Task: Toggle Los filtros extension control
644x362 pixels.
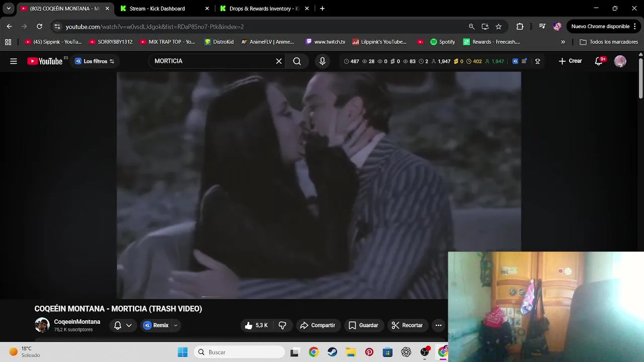Action: pos(95,61)
